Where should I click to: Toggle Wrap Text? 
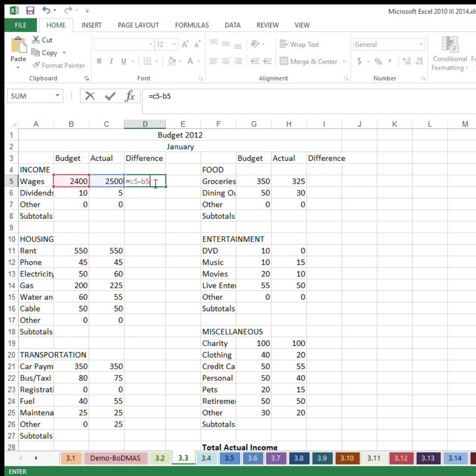pyautogui.click(x=299, y=45)
